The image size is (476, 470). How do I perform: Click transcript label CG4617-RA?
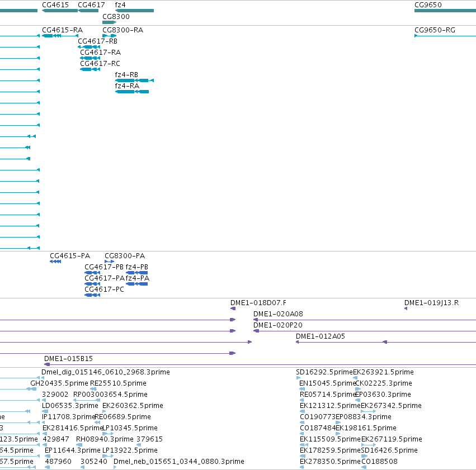101,53
